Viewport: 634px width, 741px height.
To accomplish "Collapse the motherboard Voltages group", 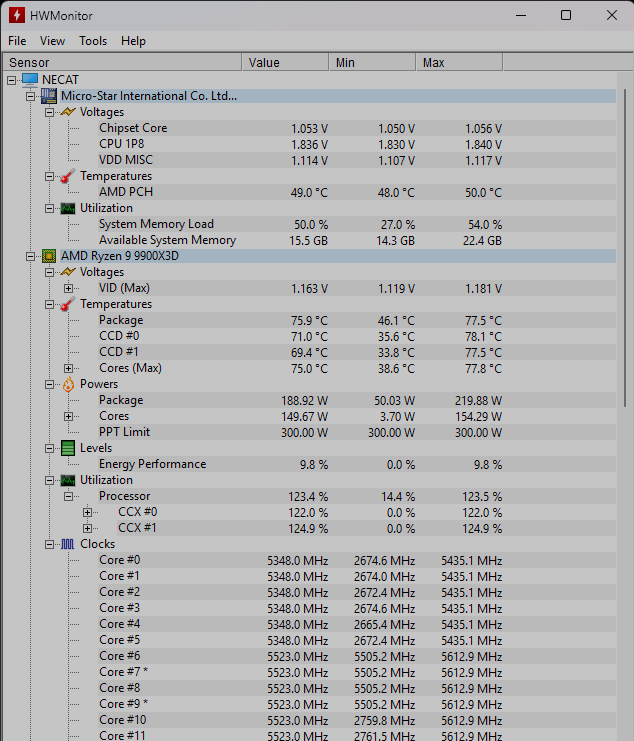I will (49, 112).
